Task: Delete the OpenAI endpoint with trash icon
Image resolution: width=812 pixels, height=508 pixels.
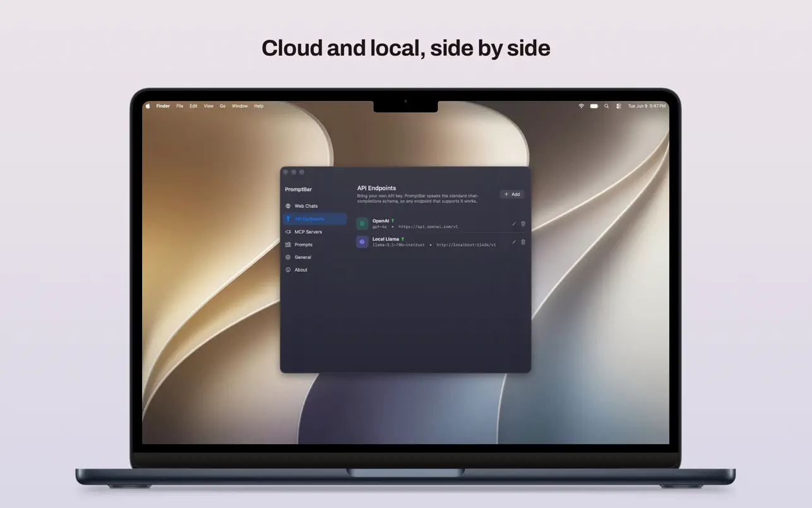Action: pos(523,224)
